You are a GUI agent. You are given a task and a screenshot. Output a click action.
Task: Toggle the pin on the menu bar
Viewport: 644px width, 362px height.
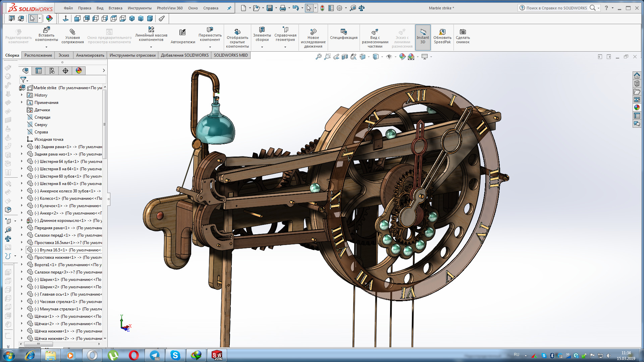[229, 8]
